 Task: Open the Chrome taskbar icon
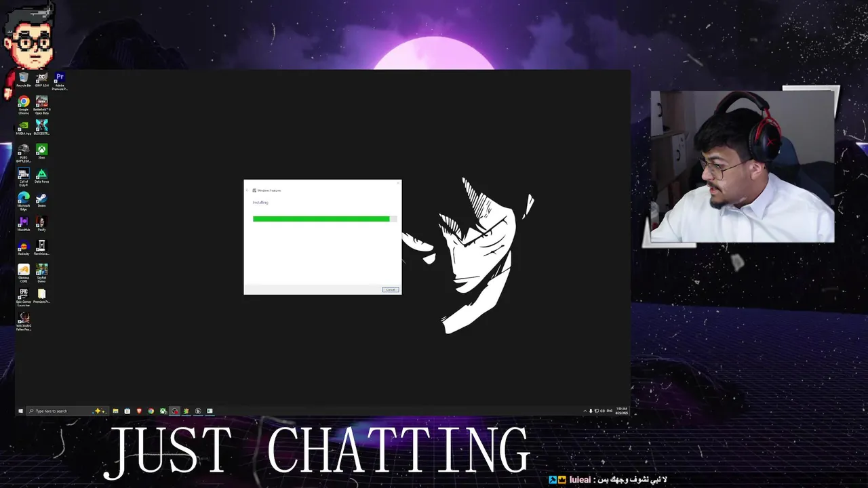click(x=151, y=411)
